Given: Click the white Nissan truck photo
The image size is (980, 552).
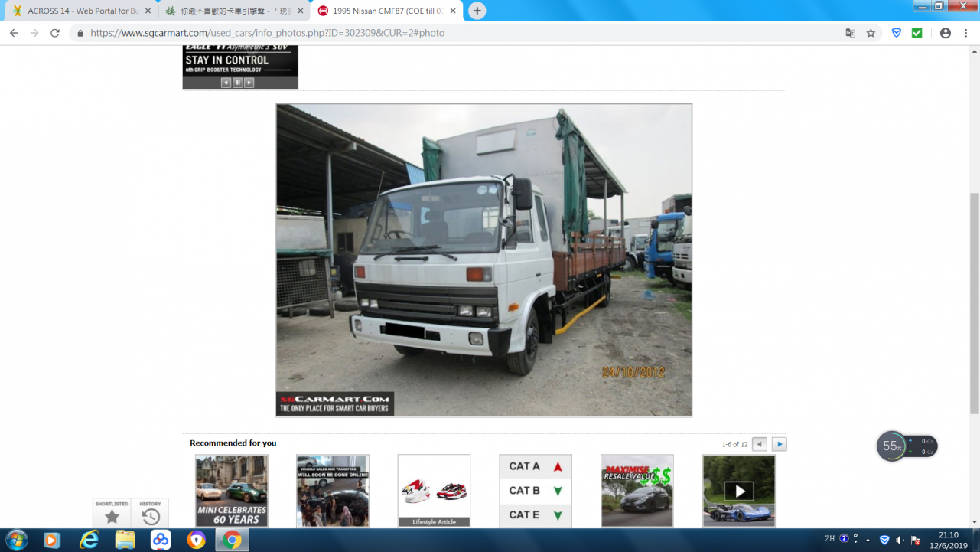Looking at the screenshot, I should click(484, 260).
